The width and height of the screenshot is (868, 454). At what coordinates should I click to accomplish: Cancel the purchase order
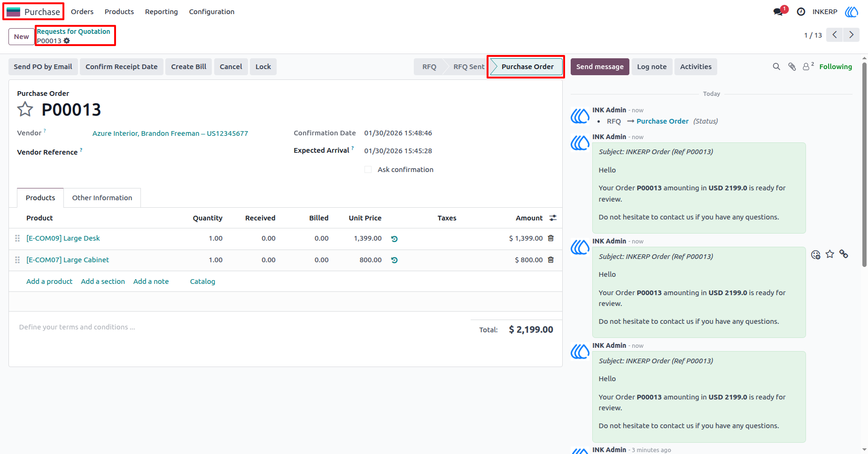pos(231,67)
